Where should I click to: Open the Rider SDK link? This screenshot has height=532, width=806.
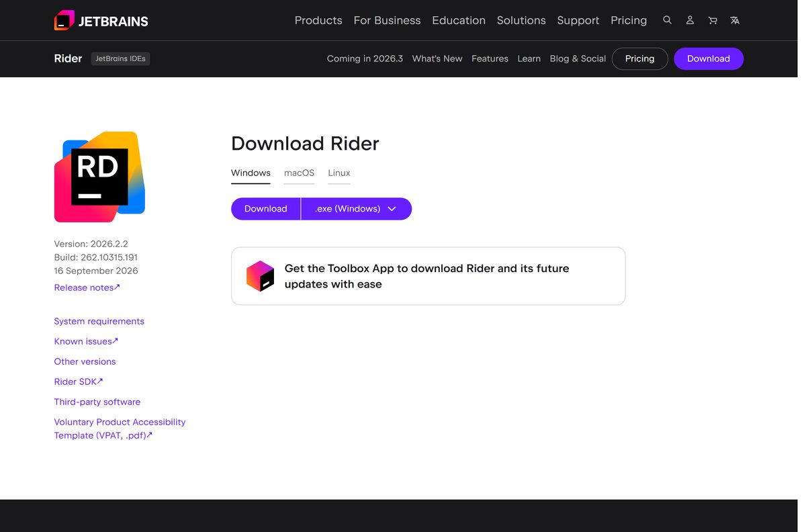pos(79,382)
